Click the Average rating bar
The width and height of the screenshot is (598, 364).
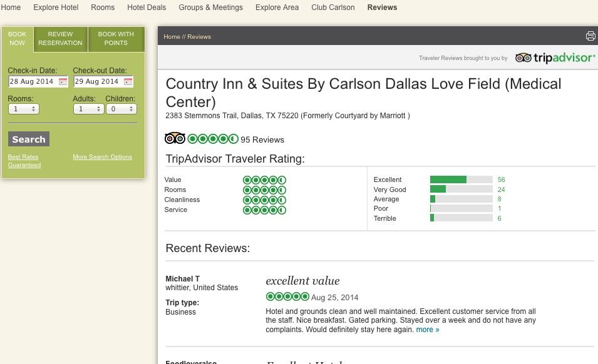461,199
